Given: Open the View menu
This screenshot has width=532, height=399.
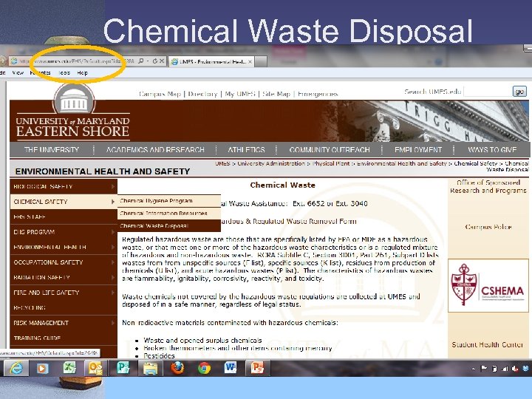Looking at the screenshot, I should (x=18, y=72).
